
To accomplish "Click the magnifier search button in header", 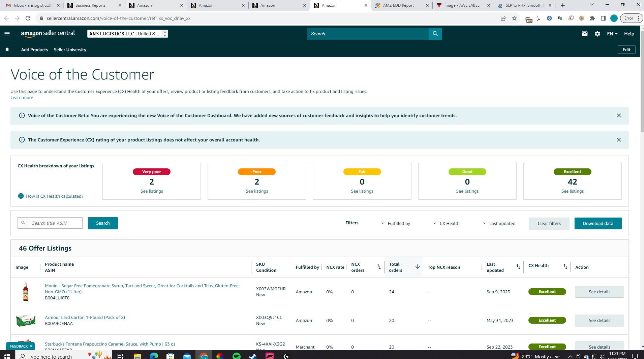I will 435,34.
